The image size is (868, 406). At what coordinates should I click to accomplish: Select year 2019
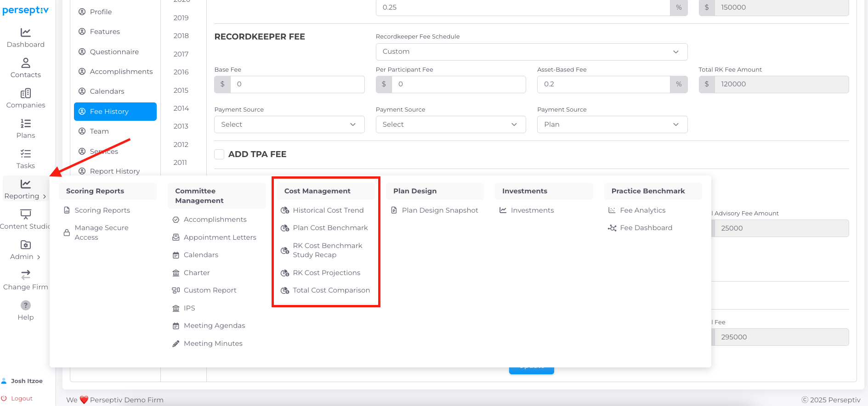coord(181,18)
